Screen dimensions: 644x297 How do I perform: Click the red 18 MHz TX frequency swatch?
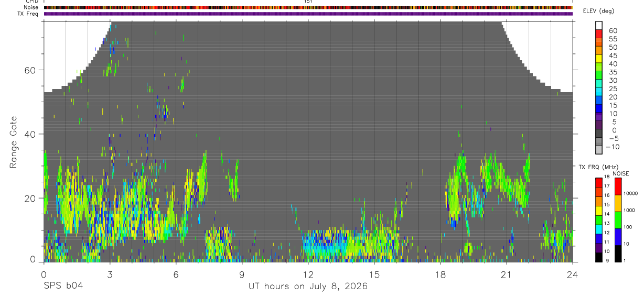tap(599, 181)
